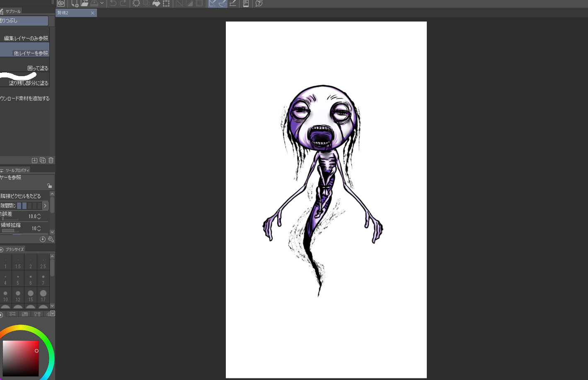This screenshot has width=588, height=380.
Task: Toggle snap to special ruler icon
Action: 223,3
